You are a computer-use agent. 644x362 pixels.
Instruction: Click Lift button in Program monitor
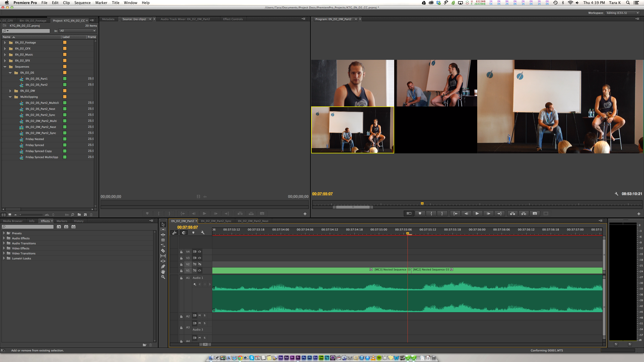[512, 213]
